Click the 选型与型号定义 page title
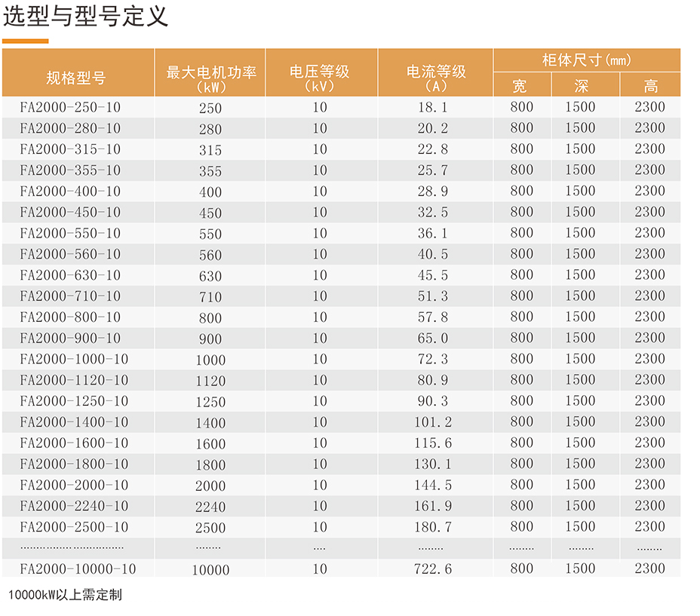700x616 pixels. tap(85, 17)
